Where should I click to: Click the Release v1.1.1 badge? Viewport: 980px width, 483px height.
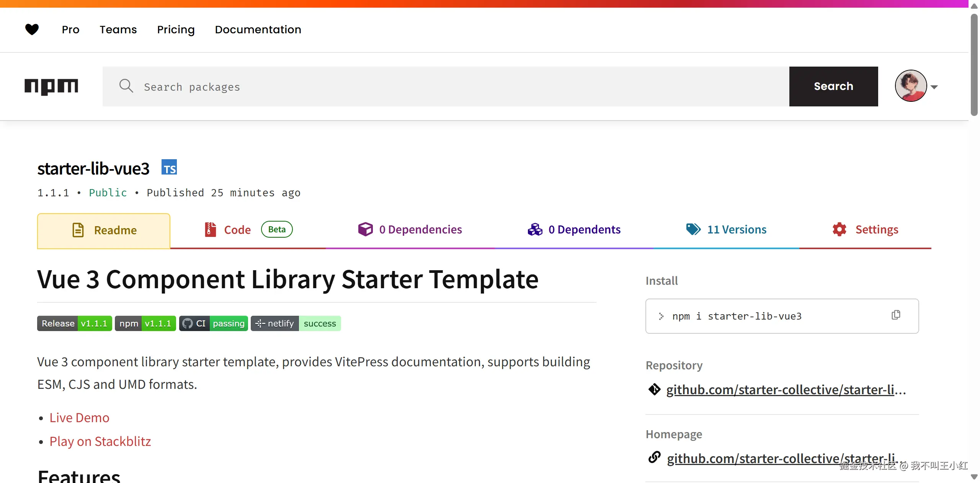tap(74, 323)
